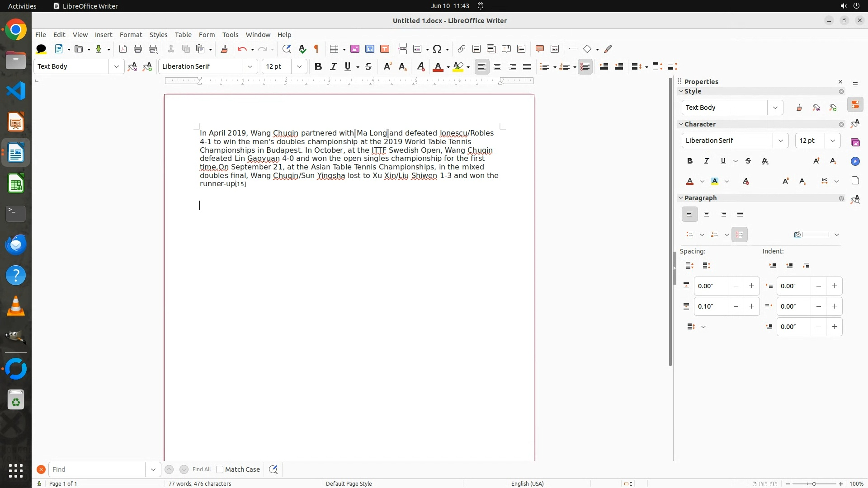The height and width of the screenshot is (488, 868).
Task: Open the Paragraph Style dropdown
Action: pos(117,66)
